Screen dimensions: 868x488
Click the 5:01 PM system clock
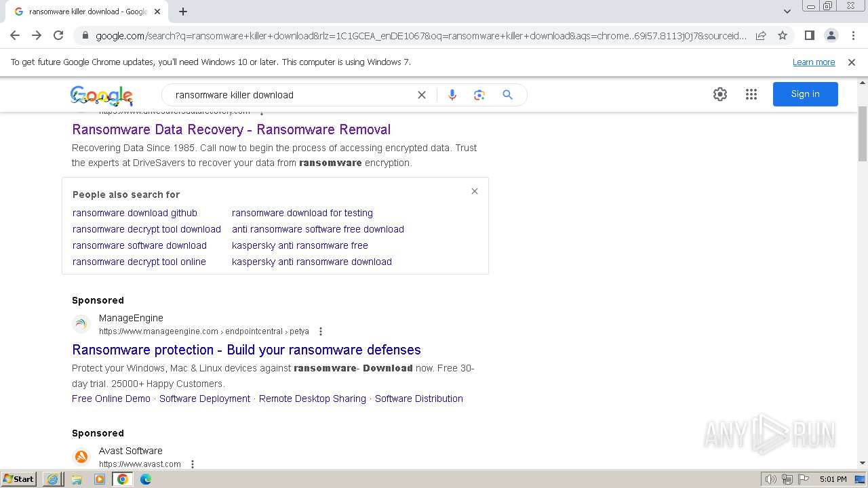(x=833, y=479)
